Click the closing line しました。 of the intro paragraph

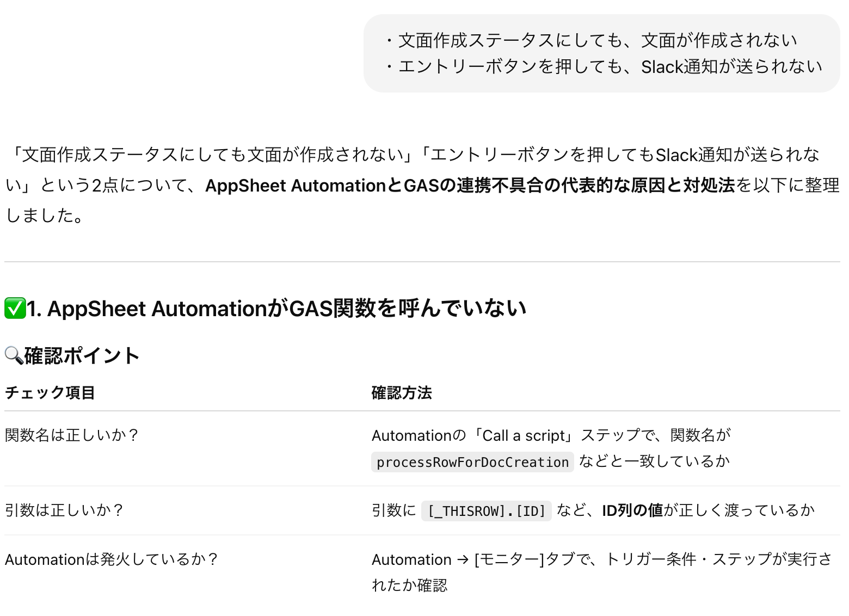(x=45, y=216)
